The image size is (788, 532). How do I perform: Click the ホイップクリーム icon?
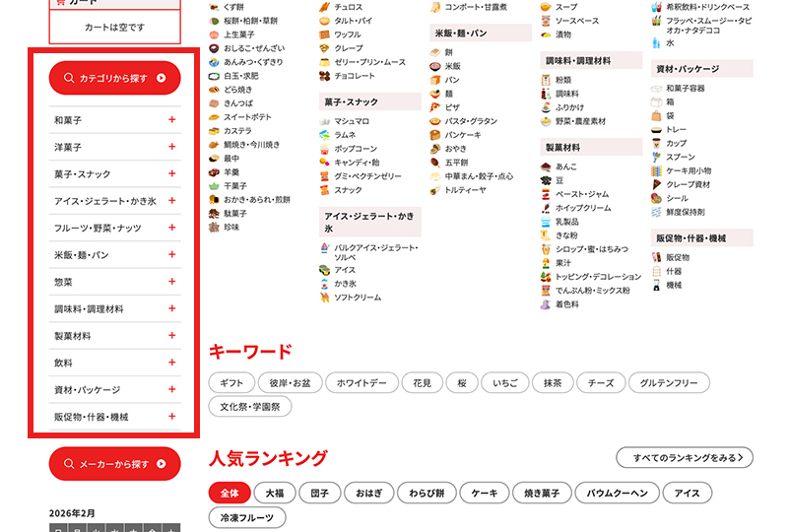coord(546,208)
